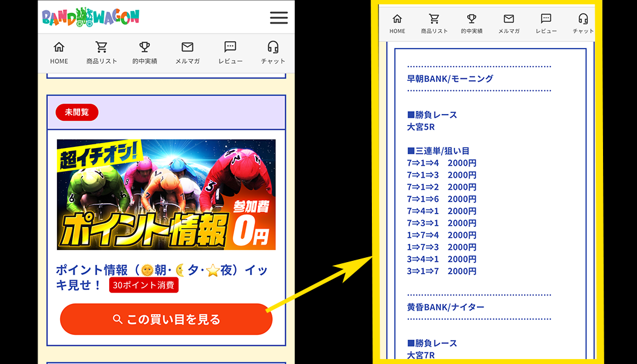The image size is (637, 364).
Task: Select 的中実績 trophy icon in right panel
Action: tap(471, 19)
